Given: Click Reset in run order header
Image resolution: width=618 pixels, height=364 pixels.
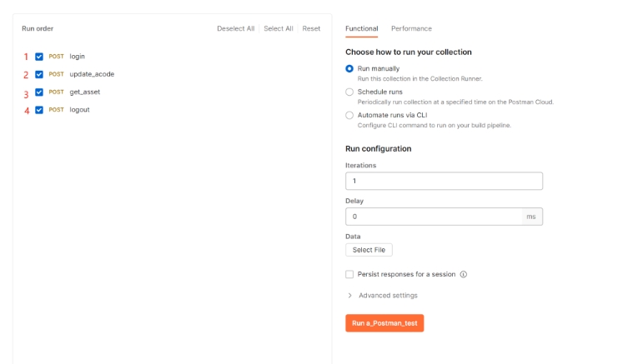Looking at the screenshot, I should (311, 28).
